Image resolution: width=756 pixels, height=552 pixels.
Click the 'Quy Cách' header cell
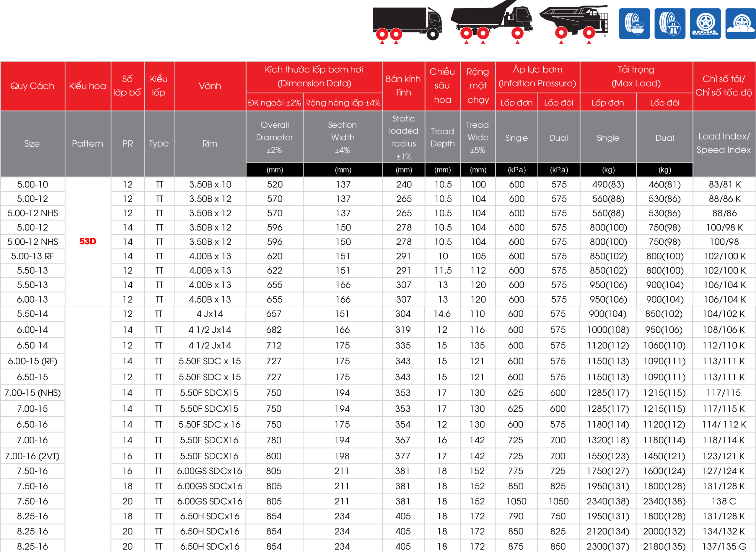(32, 86)
